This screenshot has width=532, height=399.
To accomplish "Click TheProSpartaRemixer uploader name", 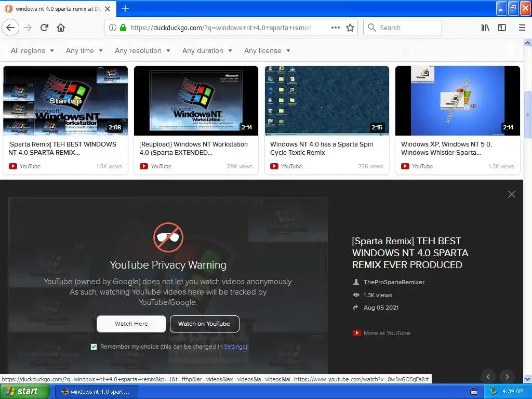I will (x=394, y=282).
